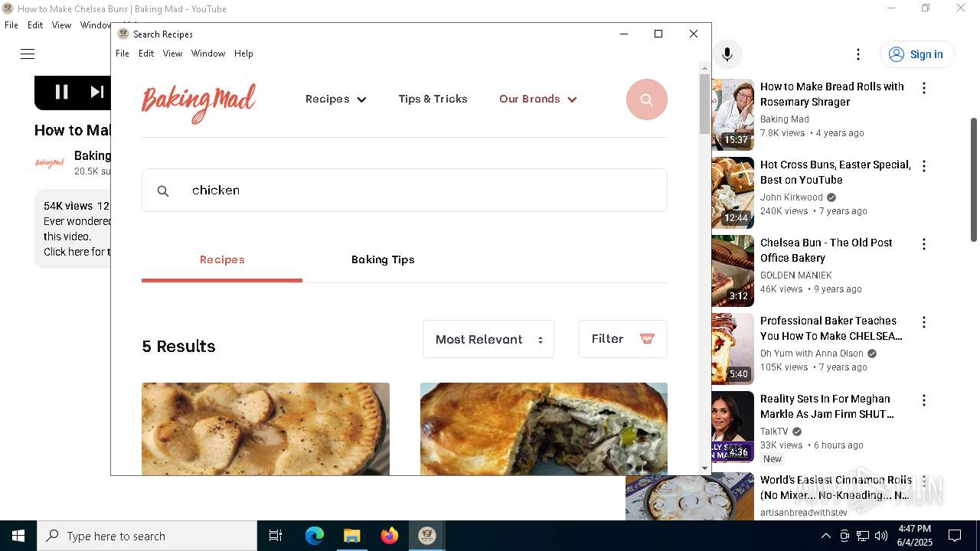This screenshot has width=980, height=551.
Task: Open options for Hot Cross Buns video
Action: [x=924, y=166]
